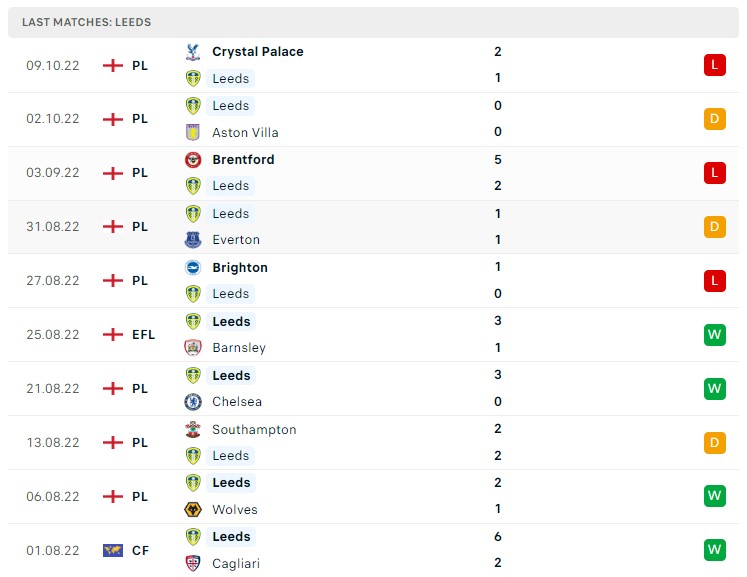The height and width of the screenshot is (577, 747).
Task: Click the Last Matches: Leeds header
Action: (x=87, y=22)
